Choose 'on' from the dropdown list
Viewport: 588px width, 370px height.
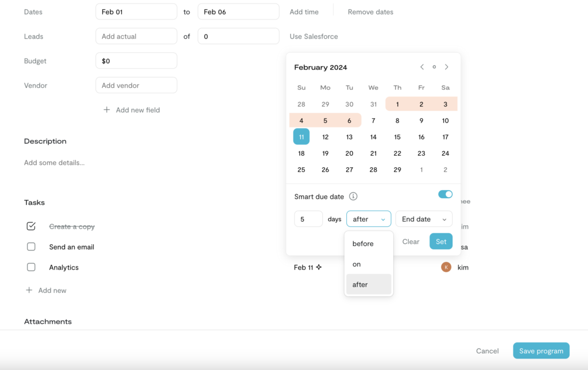coord(357,264)
